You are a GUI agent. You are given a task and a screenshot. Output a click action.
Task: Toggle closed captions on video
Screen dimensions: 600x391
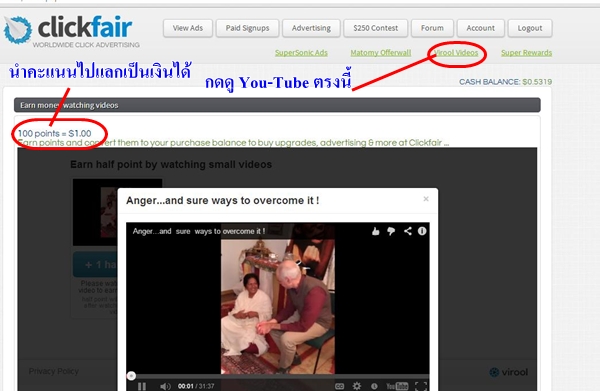tap(339, 386)
